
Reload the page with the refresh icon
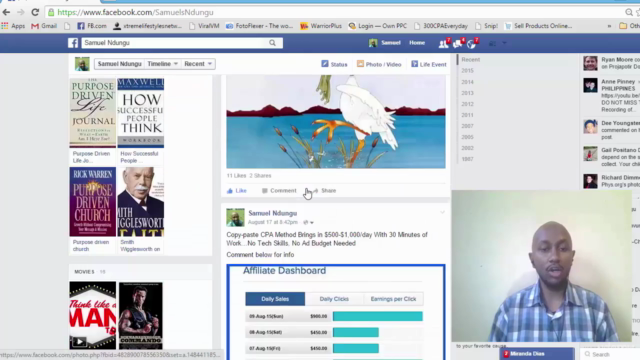coord(35,12)
